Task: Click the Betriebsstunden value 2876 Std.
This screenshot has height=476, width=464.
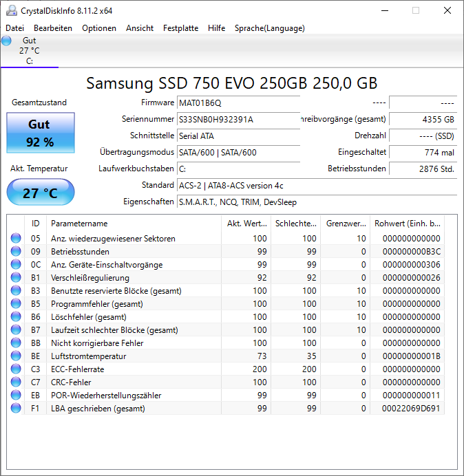Action: [x=423, y=169]
